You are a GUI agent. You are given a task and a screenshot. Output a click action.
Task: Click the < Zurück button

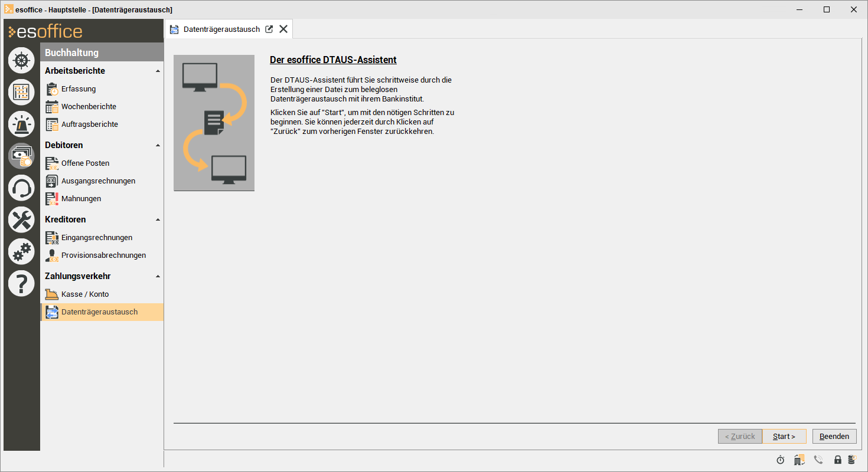[740, 437]
